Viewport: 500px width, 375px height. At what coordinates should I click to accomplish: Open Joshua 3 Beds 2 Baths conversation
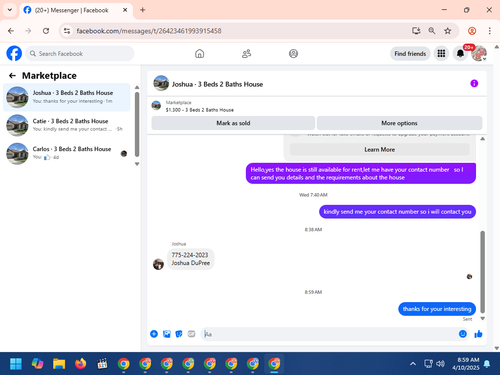tap(67, 97)
